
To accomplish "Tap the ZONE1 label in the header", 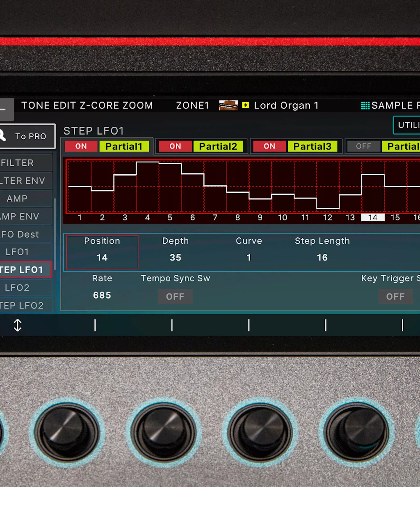I will (x=193, y=105).
